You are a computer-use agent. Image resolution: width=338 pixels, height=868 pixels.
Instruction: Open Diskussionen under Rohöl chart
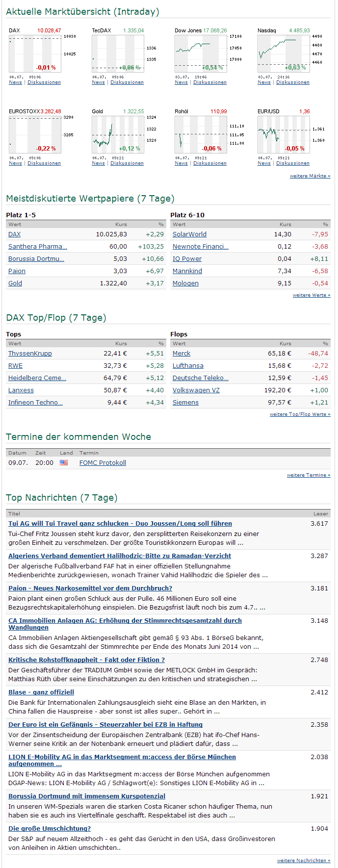coord(210,163)
